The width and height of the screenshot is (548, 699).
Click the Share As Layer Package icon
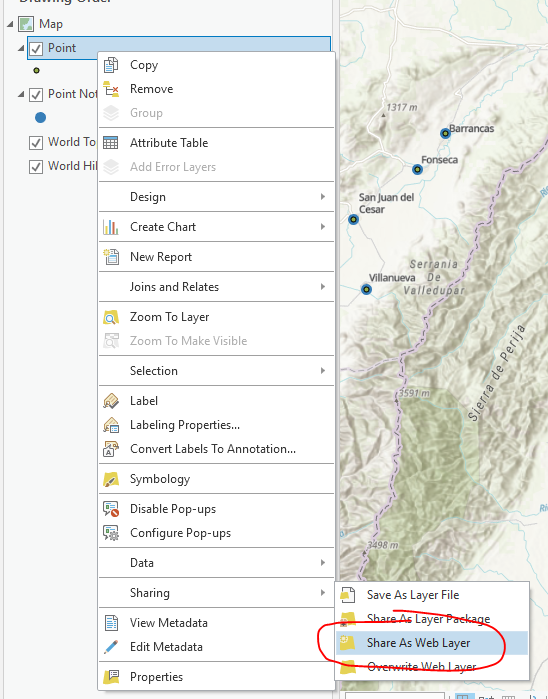pos(348,619)
